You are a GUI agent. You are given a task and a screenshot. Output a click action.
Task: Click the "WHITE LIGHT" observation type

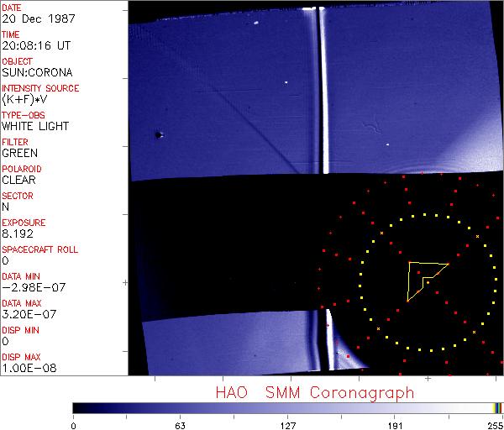pyautogui.click(x=35, y=126)
